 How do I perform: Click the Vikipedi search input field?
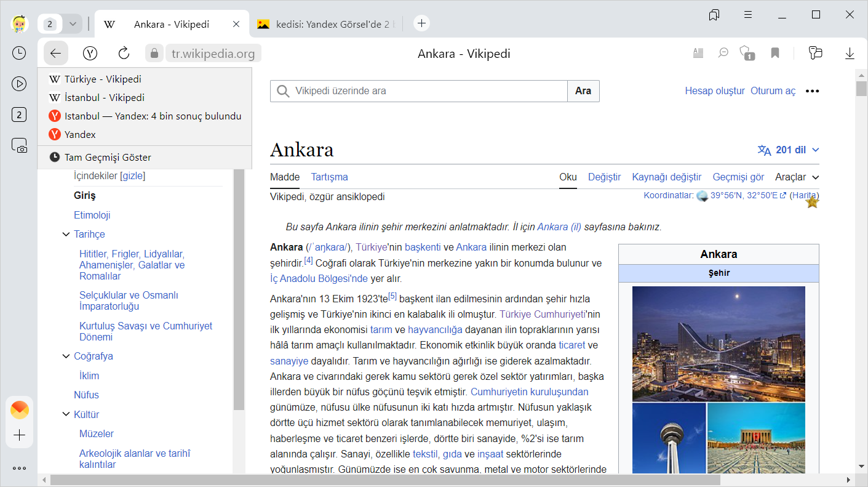coord(424,91)
